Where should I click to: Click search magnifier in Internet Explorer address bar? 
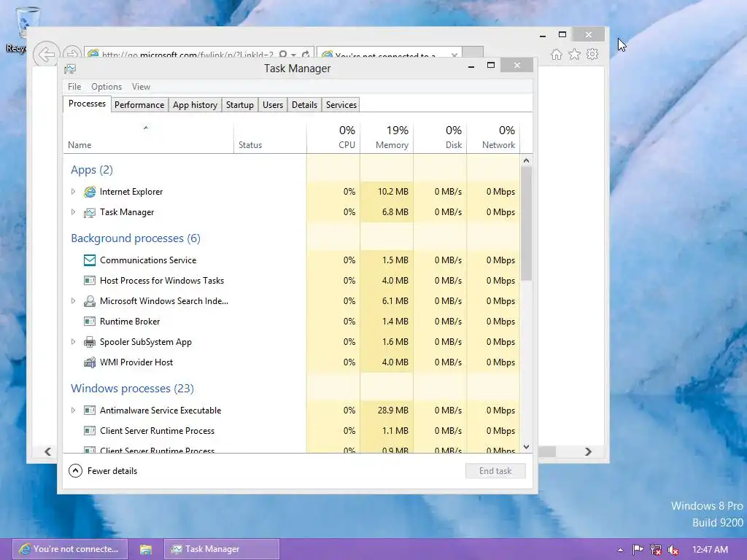pyautogui.click(x=283, y=54)
